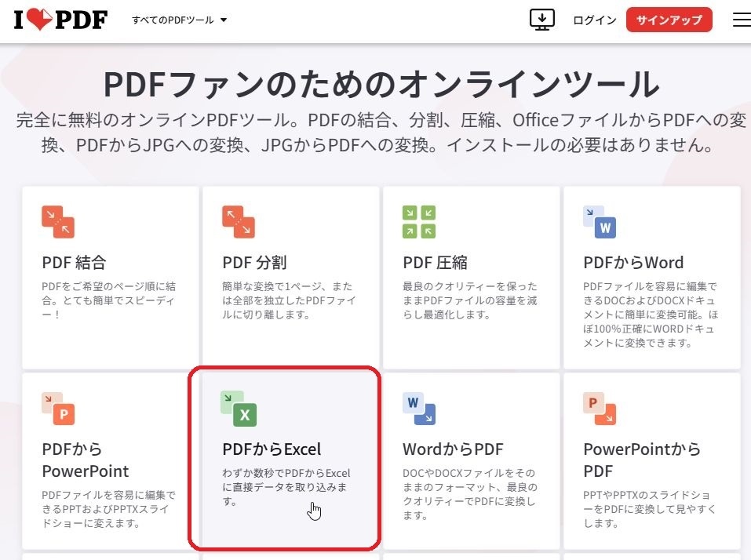This screenshot has height=560, width=751.
Task: Click the PDFからPowerPoint icon
Action: tap(58, 409)
